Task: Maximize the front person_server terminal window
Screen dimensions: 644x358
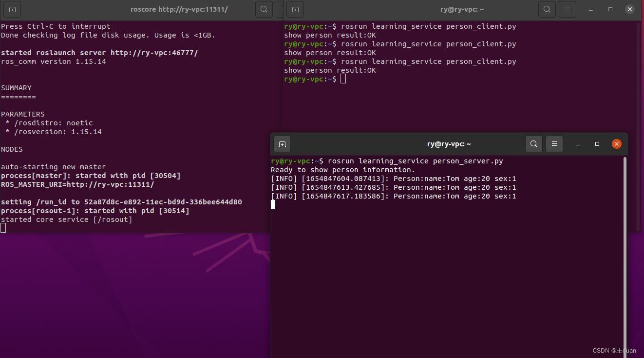Action: (x=597, y=144)
